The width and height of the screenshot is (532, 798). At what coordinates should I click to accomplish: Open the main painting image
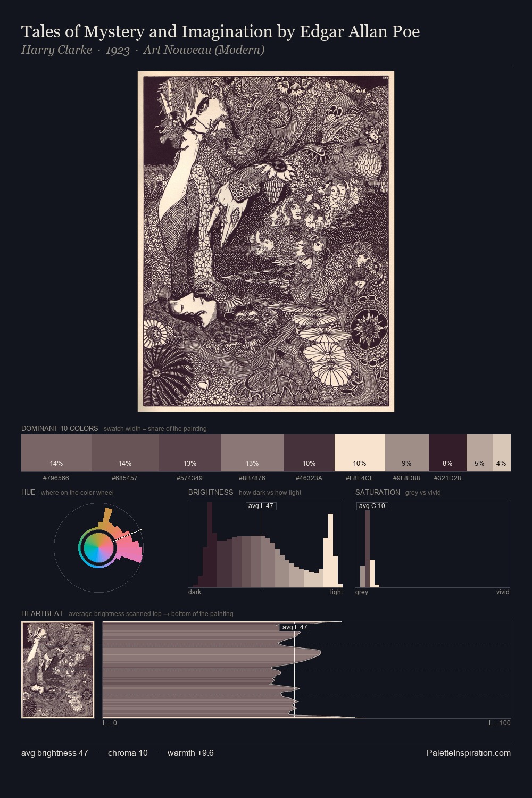point(266,242)
